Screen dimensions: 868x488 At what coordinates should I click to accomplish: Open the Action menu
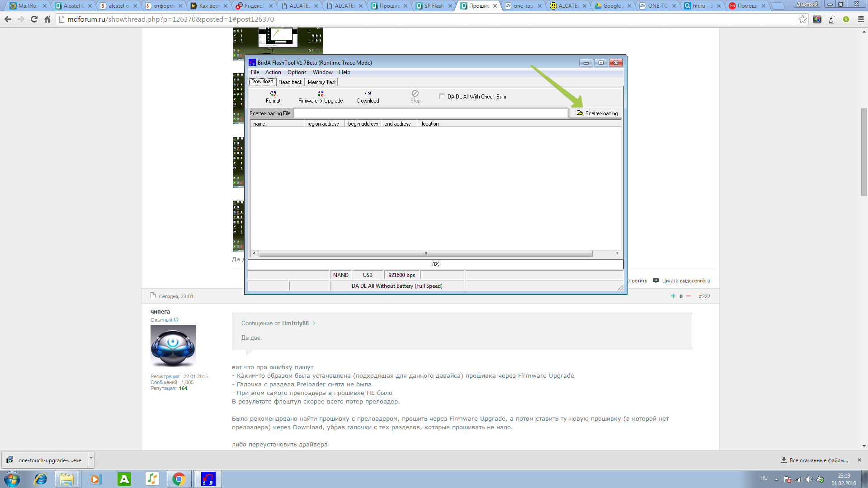[273, 72]
